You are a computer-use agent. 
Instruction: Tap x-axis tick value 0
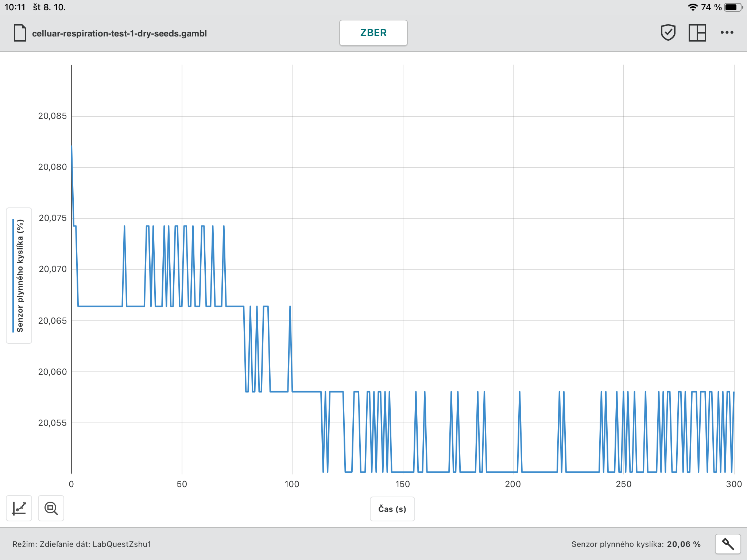71,484
